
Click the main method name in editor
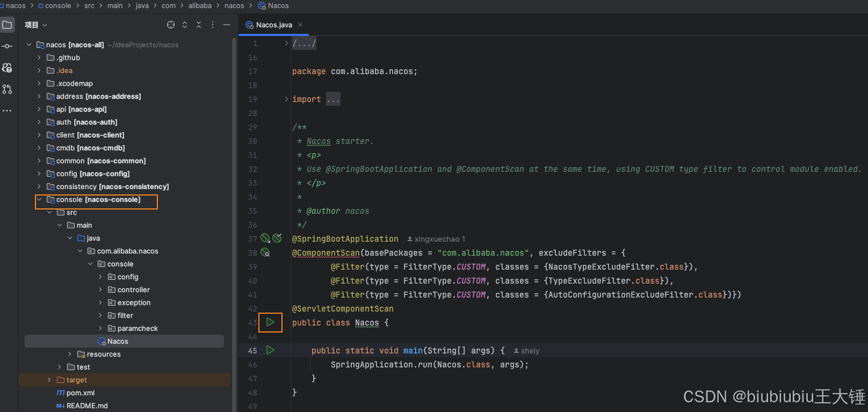pos(413,351)
